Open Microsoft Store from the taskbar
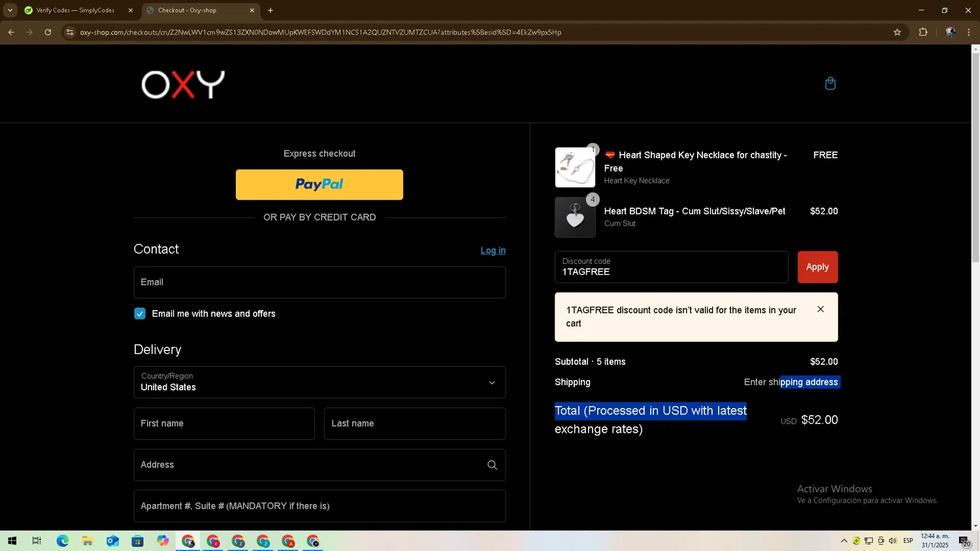 point(137,541)
